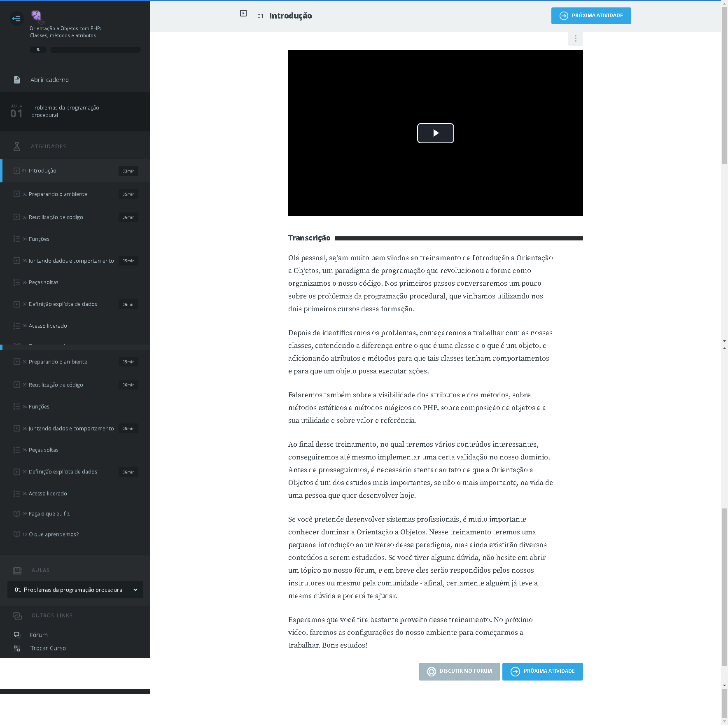728x725 pixels.
Task: Select the Introdução activity in sidebar
Action: pos(42,171)
